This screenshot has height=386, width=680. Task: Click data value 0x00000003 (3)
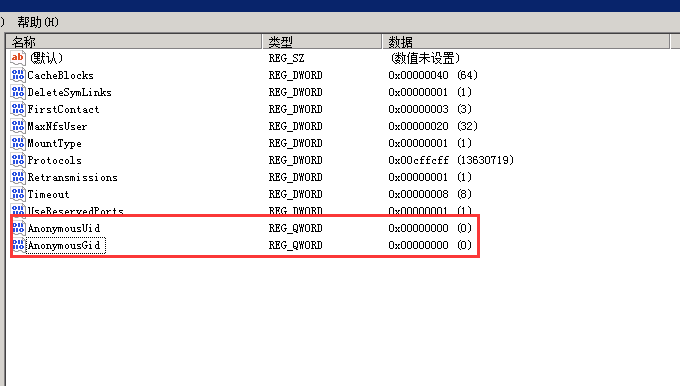click(x=430, y=109)
